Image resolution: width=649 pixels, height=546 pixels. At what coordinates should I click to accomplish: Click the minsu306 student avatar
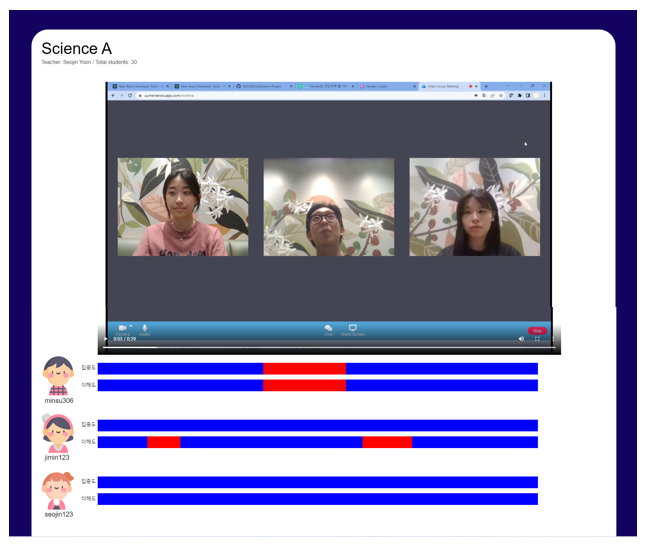[58, 376]
